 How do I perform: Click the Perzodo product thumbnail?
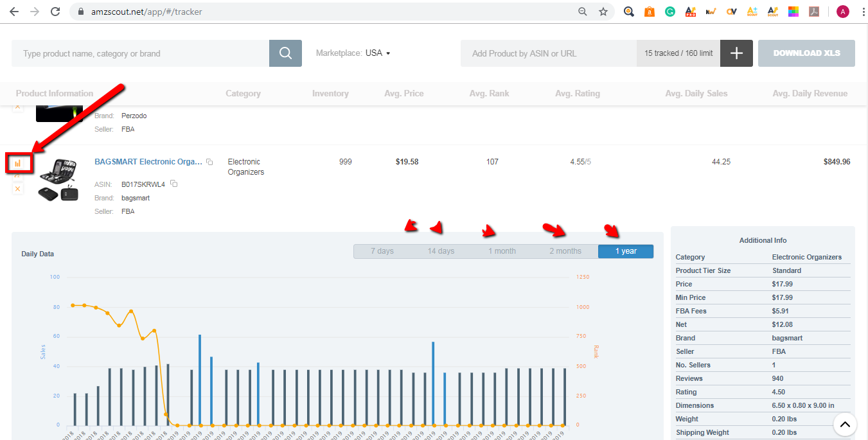pos(60,113)
